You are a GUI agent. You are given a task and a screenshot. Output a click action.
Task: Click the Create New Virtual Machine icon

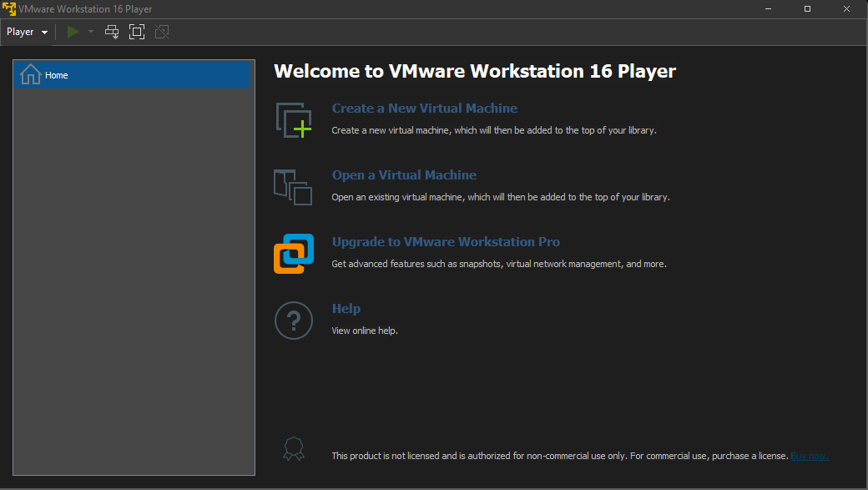293,119
